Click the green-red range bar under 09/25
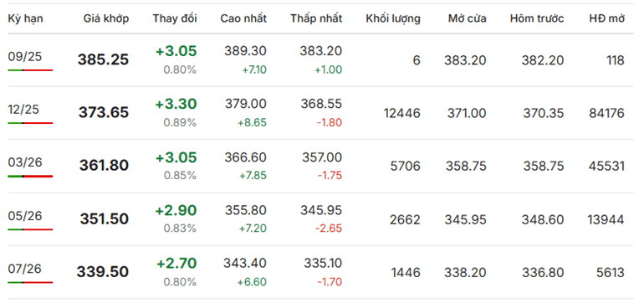This screenshot has width=644, height=303. tap(30, 70)
